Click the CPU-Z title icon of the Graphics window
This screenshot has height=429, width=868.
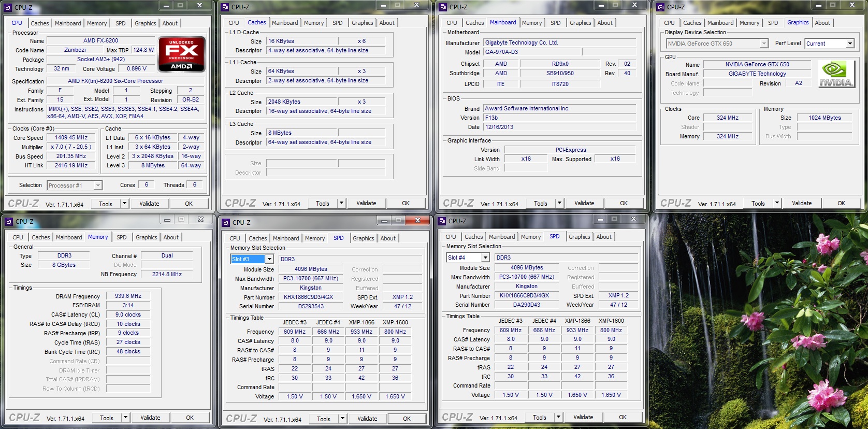pyautogui.click(x=660, y=7)
